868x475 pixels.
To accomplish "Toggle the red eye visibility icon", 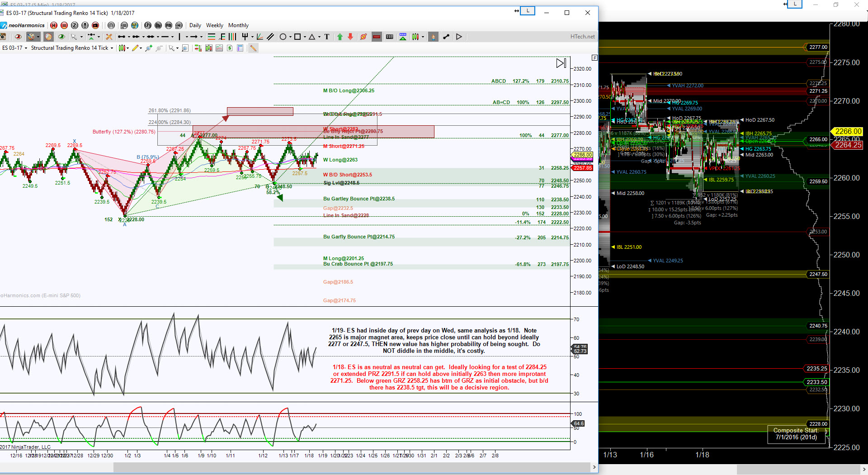I will (x=18, y=37).
